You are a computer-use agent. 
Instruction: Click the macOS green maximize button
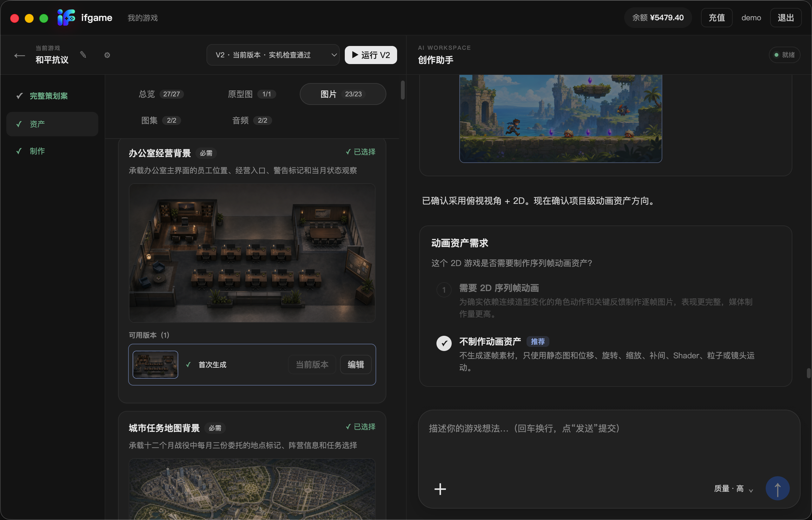click(x=44, y=18)
